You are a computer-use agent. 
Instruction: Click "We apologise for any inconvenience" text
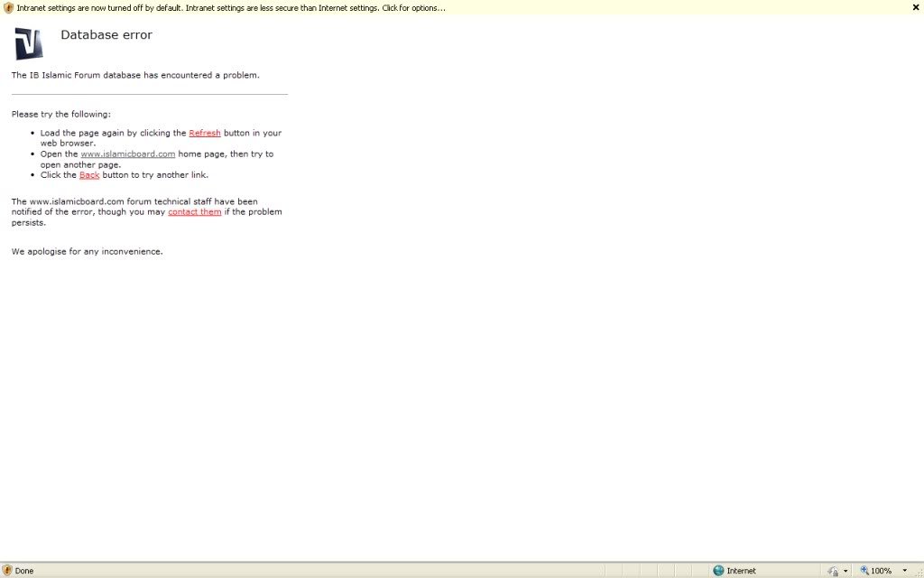click(x=88, y=251)
